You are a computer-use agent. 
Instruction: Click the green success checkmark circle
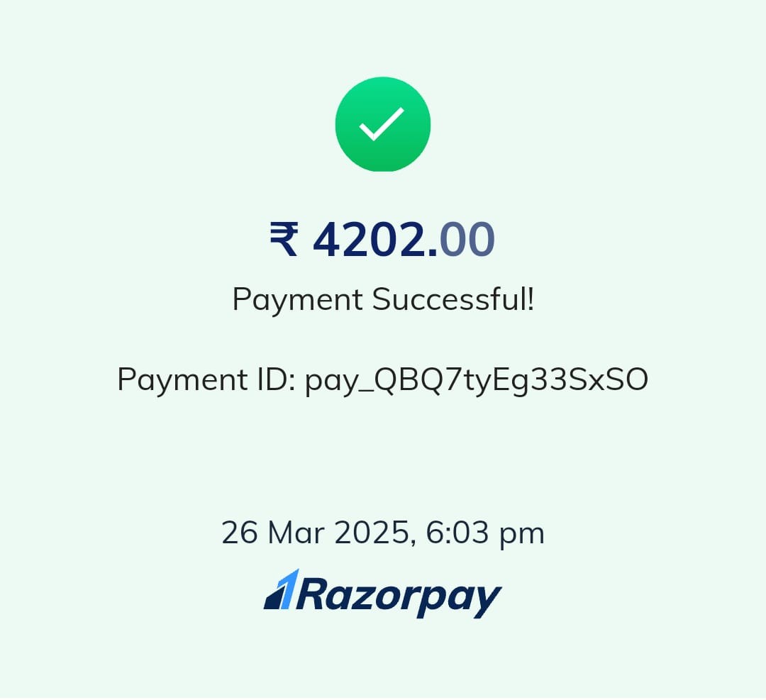point(382,125)
